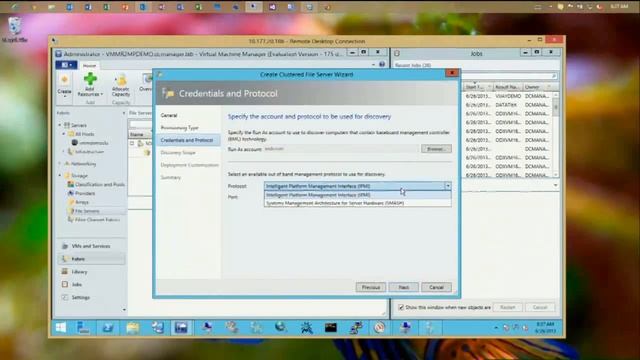Image resolution: width=640 pixels, height=360 pixels.
Task: Click Previous in the wizard
Action: tap(371, 287)
